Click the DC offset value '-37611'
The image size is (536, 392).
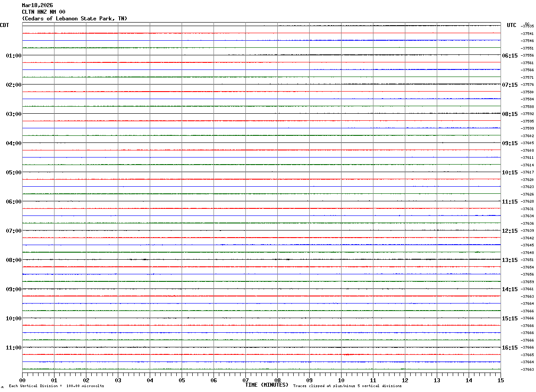point(527,158)
